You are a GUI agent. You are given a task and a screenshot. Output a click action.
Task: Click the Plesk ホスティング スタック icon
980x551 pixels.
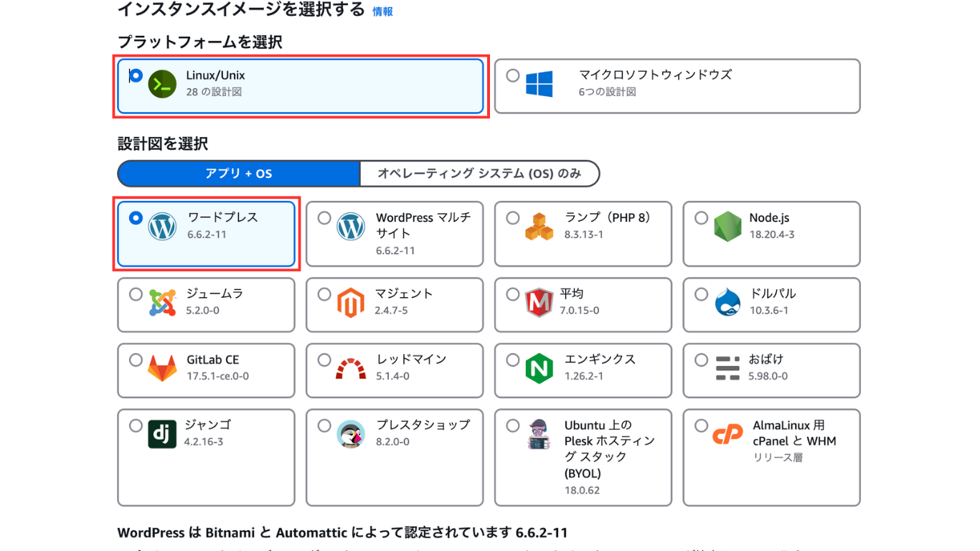[539, 435]
